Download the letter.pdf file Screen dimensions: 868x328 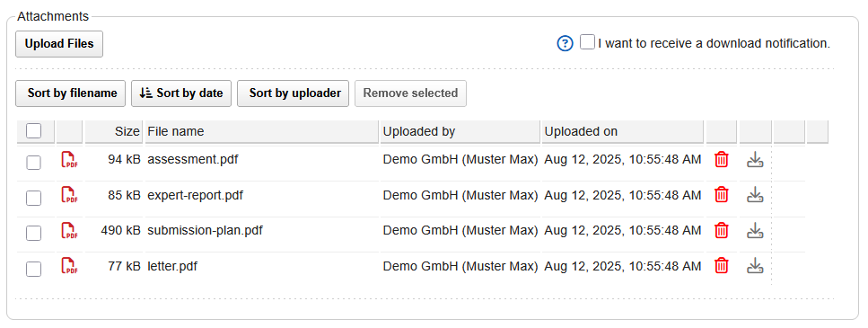[755, 266]
